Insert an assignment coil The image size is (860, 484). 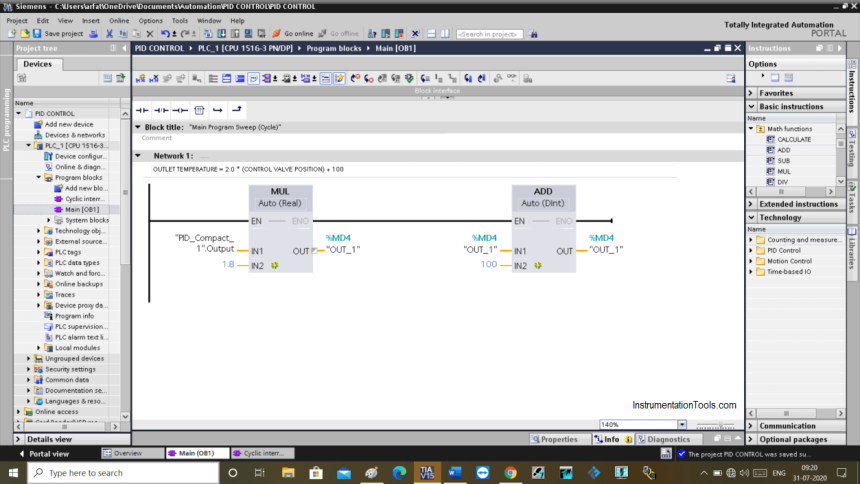click(180, 110)
